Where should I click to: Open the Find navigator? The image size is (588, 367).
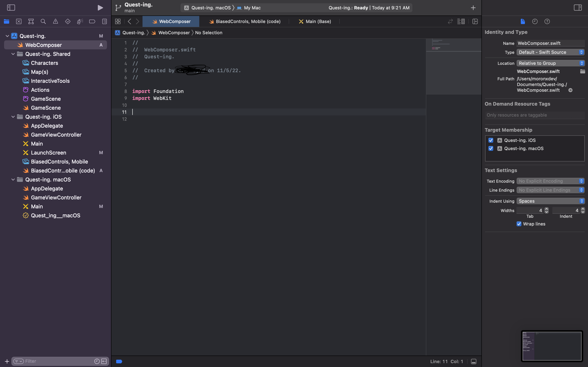coord(43,21)
